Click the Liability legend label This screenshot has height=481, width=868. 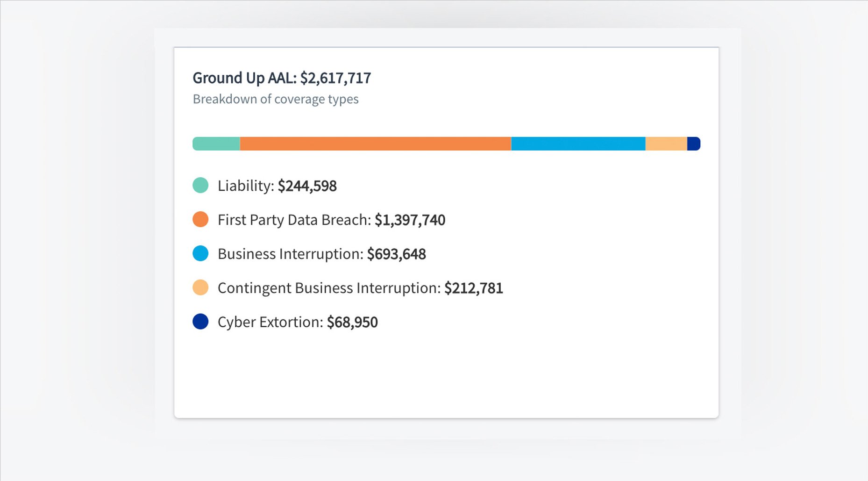click(x=246, y=186)
